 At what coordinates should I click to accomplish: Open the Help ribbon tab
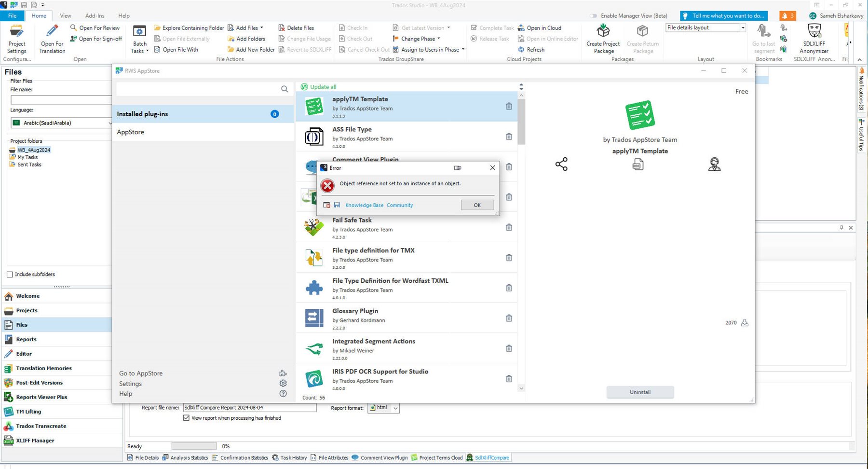coord(124,16)
